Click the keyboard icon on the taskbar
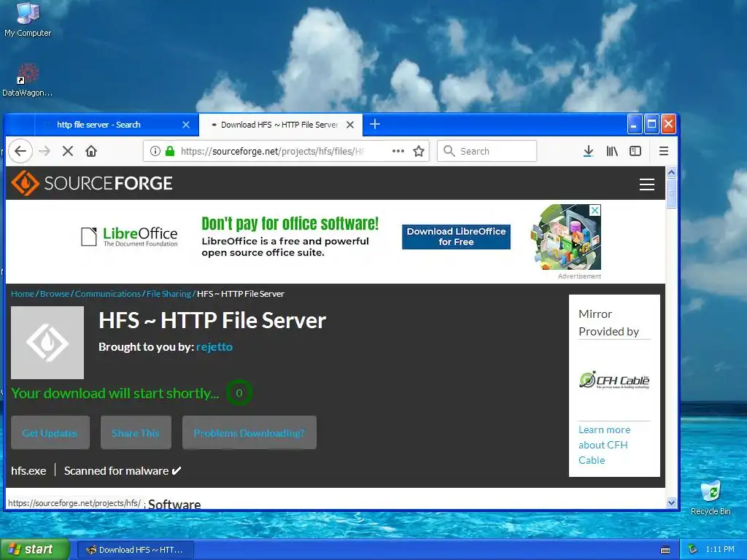747x560 pixels. [x=665, y=550]
